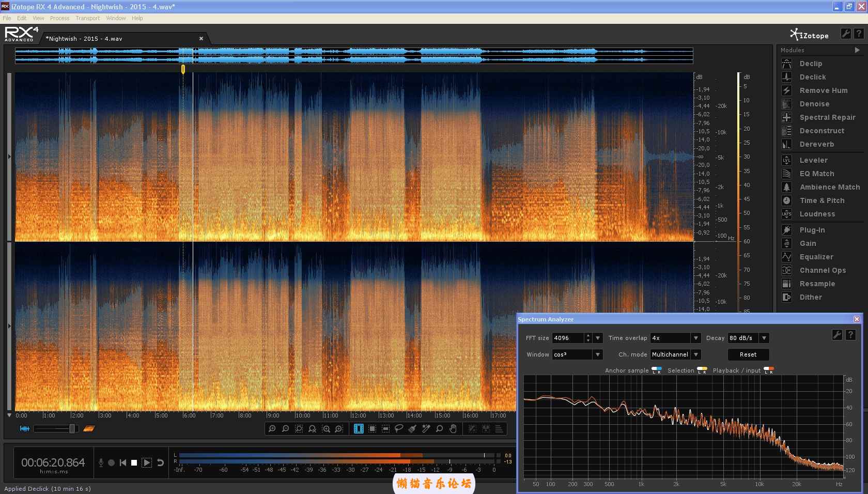Image resolution: width=868 pixels, height=494 pixels.
Task: Open the Transport menu
Action: pyautogui.click(x=87, y=18)
